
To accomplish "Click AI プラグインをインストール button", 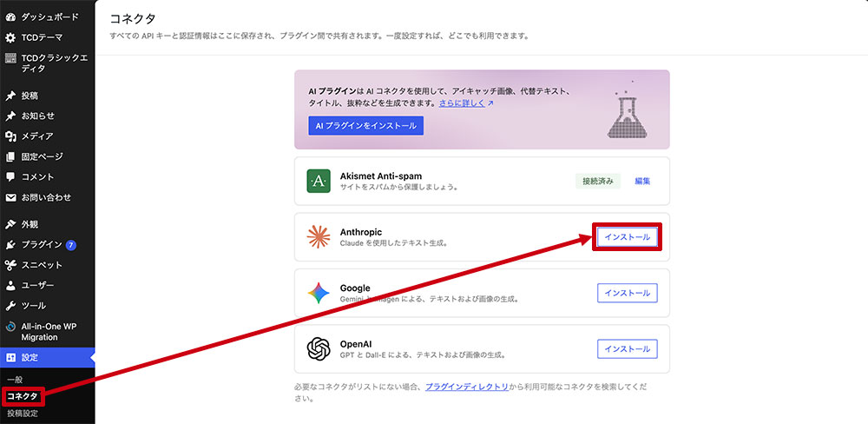I will coord(366,126).
